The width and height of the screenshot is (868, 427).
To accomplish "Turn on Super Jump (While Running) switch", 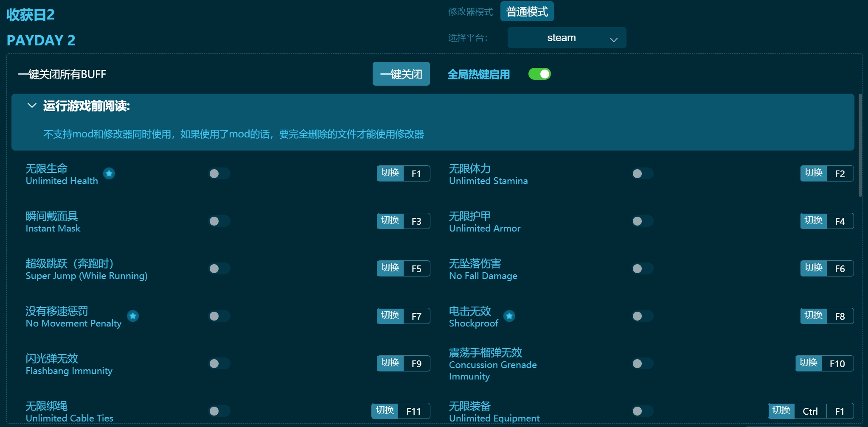I will click(219, 268).
